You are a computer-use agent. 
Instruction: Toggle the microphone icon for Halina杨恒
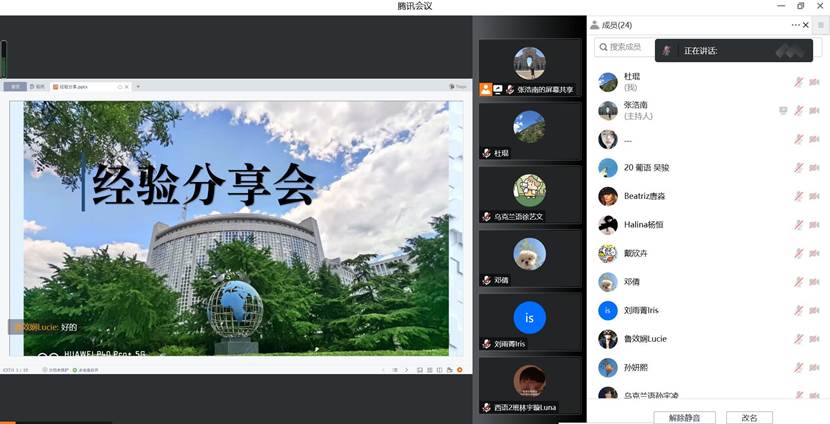(x=798, y=225)
